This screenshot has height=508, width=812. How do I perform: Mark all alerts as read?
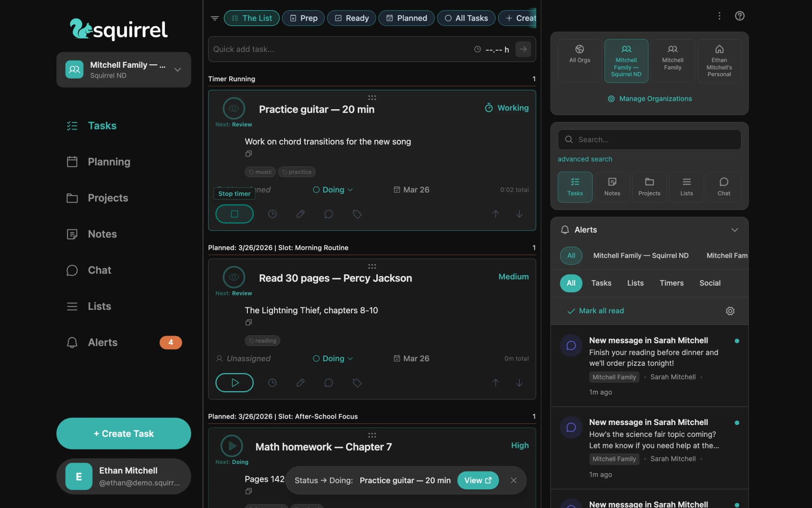click(x=595, y=311)
